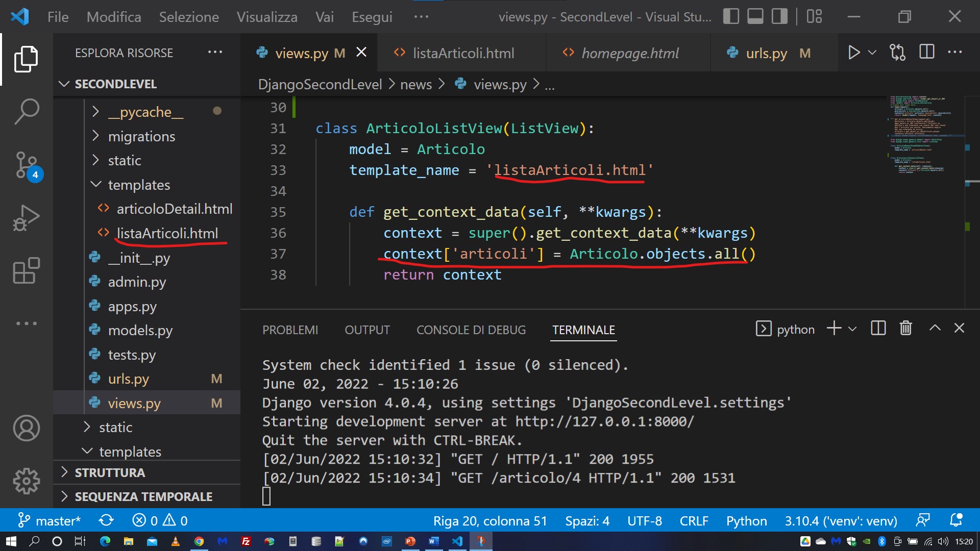Change indentation via Spazi: 4
The width and height of the screenshot is (980, 551).
click(x=587, y=520)
